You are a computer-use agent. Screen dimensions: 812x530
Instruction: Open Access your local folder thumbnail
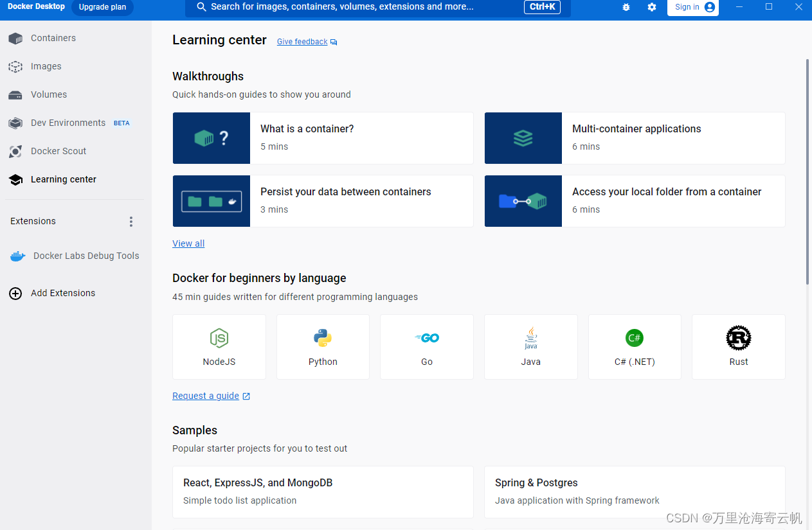pyautogui.click(x=523, y=201)
